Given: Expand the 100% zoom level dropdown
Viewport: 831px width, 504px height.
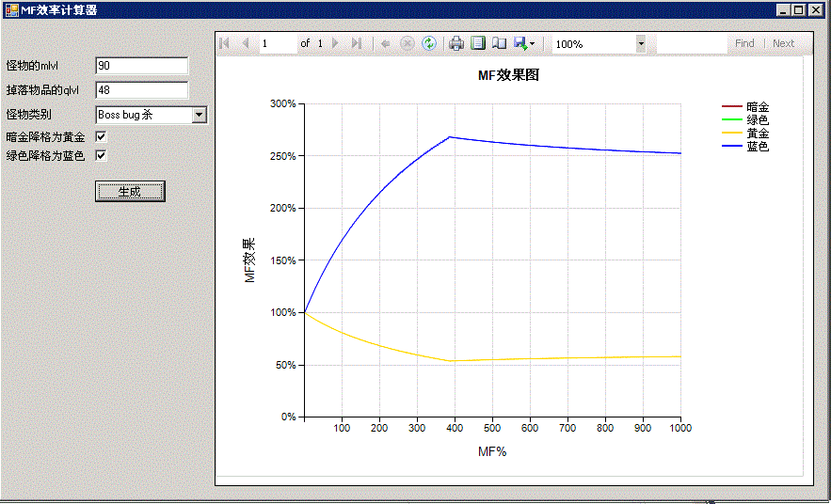Looking at the screenshot, I should pyautogui.click(x=641, y=43).
